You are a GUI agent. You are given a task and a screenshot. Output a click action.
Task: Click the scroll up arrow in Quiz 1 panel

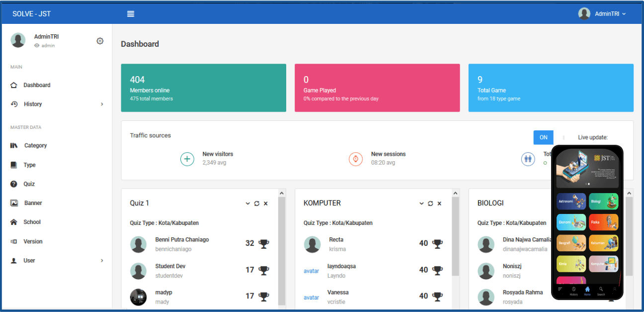pos(282,193)
